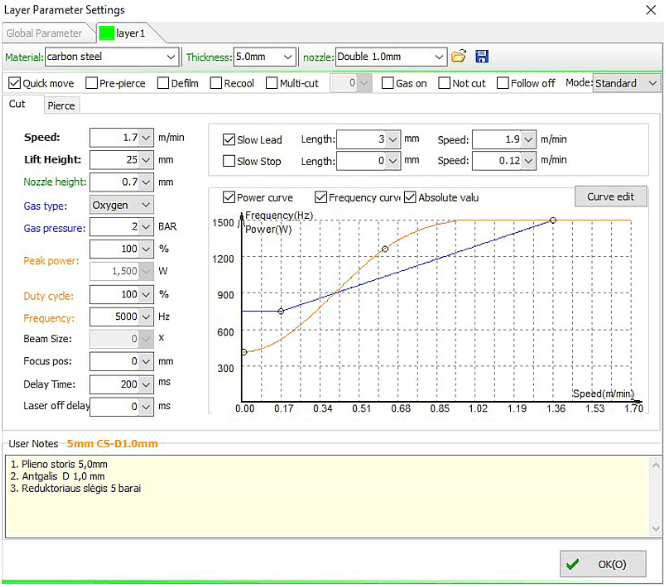Expand Slow Lead Speed 1.9 dropdown
Viewport: 666px width, 587px height.
[528, 139]
